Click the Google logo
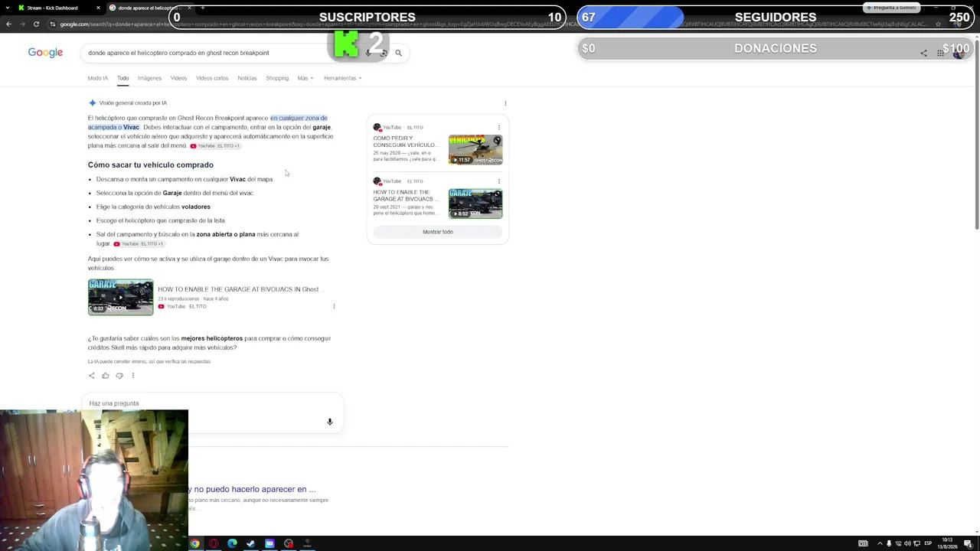Image resolution: width=980 pixels, height=551 pixels. [45, 52]
